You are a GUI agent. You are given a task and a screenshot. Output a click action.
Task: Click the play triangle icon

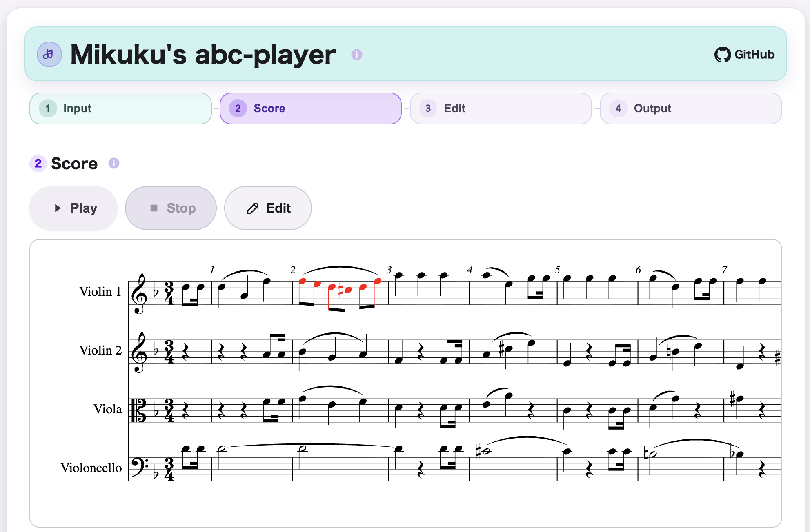58,208
